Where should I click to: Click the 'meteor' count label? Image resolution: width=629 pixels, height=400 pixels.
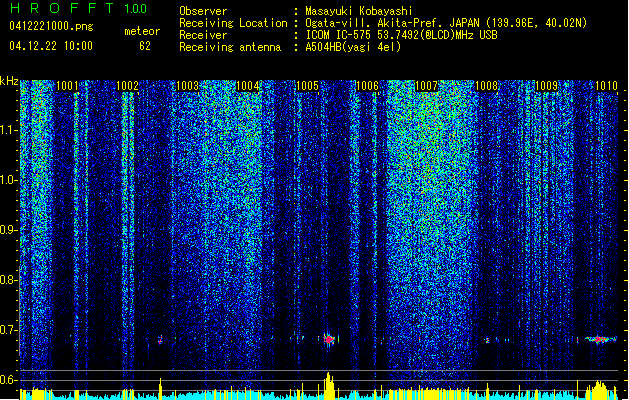[142, 31]
